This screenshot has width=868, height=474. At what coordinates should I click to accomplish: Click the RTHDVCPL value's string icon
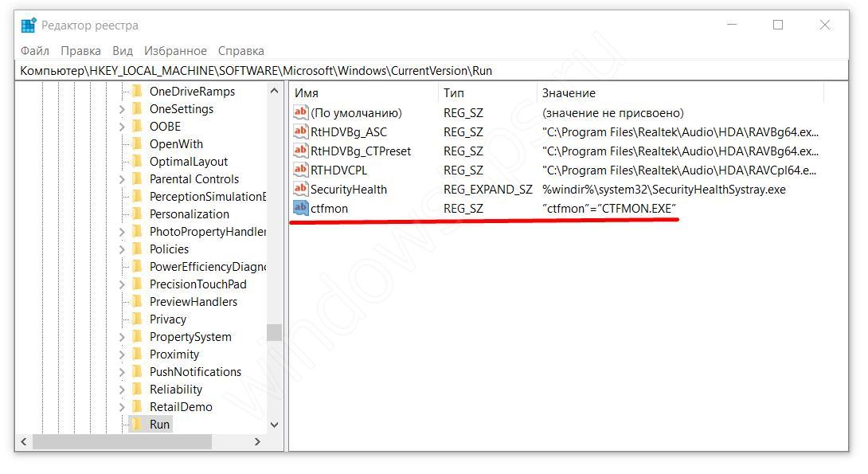tap(300, 170)
